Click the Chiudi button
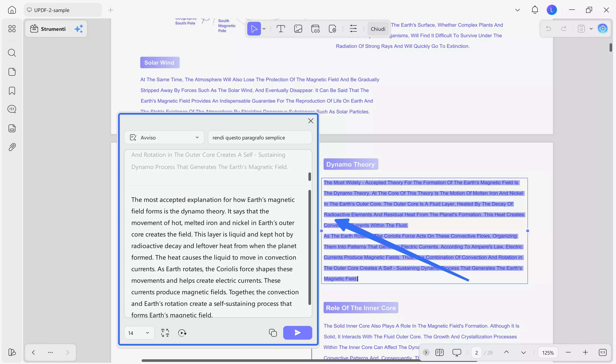This screenshot has width=616, height=364. click(378, 29)
